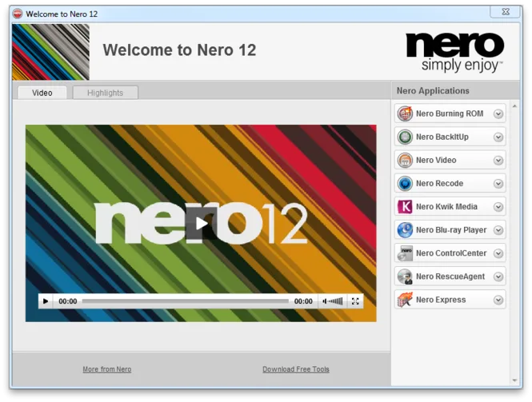
Task: Expand the Nero Burning ROM dropdown arrow
Action: pos(498,114)
